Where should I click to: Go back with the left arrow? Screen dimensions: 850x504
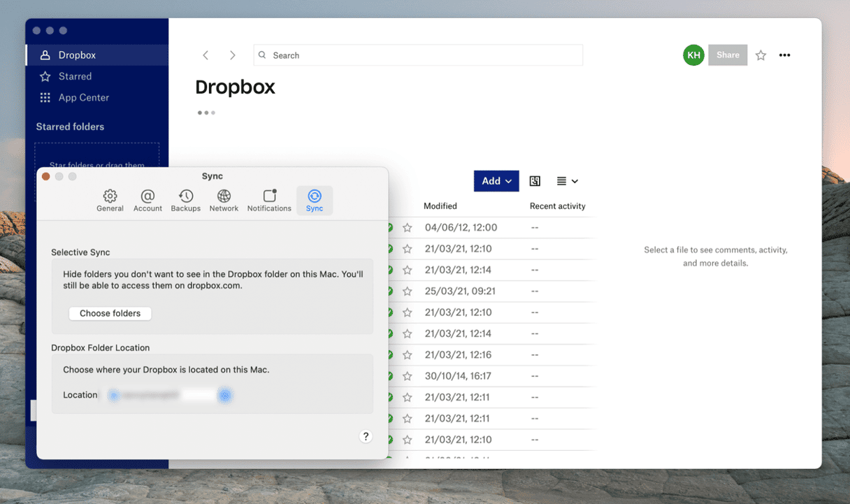(x=206, y=55)
